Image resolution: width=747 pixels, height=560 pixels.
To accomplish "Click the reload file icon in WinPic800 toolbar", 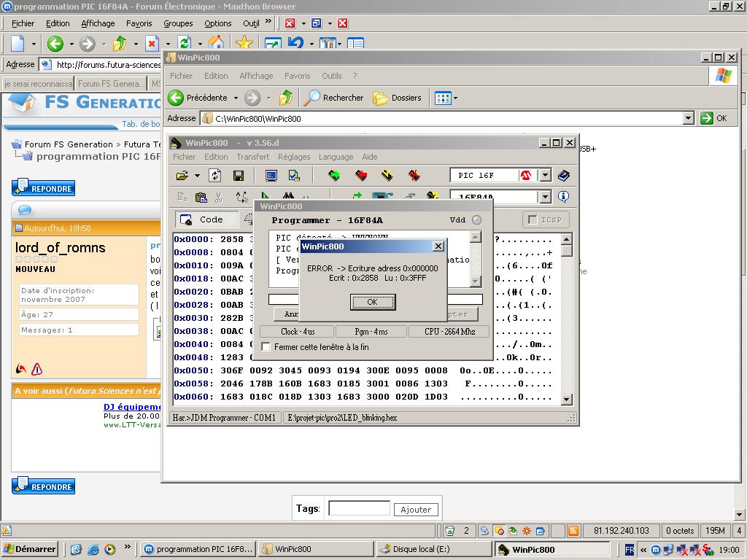I will coord(215,176).
